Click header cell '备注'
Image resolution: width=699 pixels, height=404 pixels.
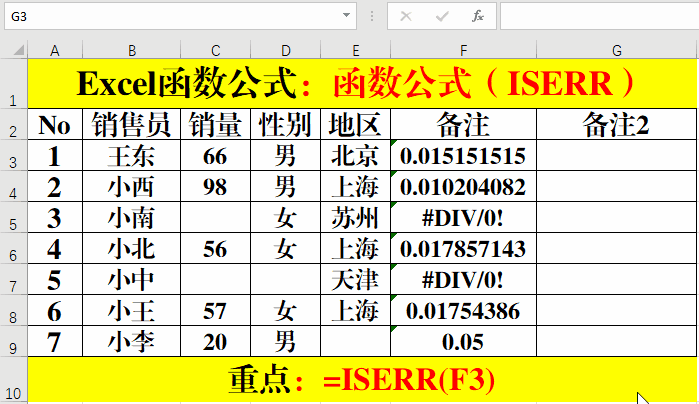pos(463,124)
